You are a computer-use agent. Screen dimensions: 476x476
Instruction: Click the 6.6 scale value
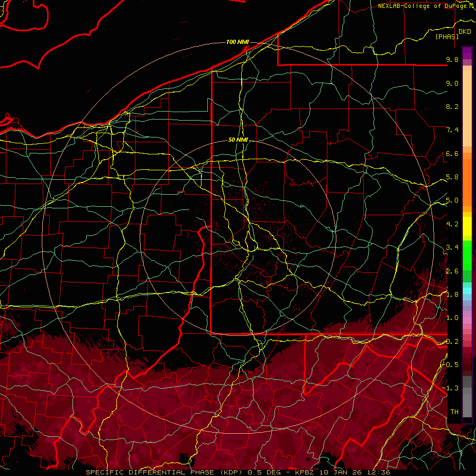tap(452, 153)
